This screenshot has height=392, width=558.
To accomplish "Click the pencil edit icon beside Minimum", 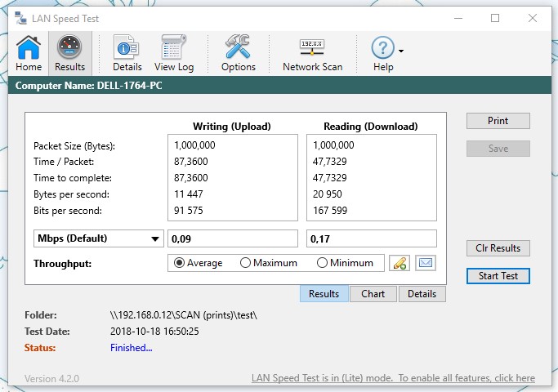I will 399,263.
